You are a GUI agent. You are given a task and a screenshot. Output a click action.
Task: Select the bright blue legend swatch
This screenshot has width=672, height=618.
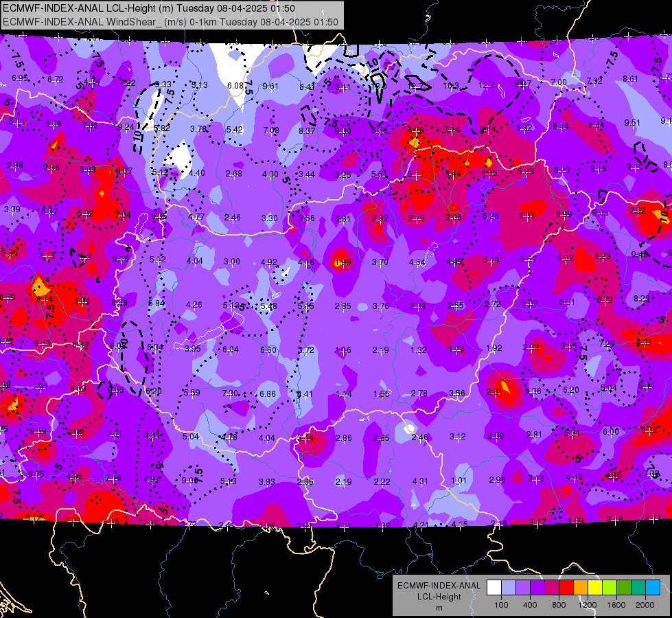(653, 587)
